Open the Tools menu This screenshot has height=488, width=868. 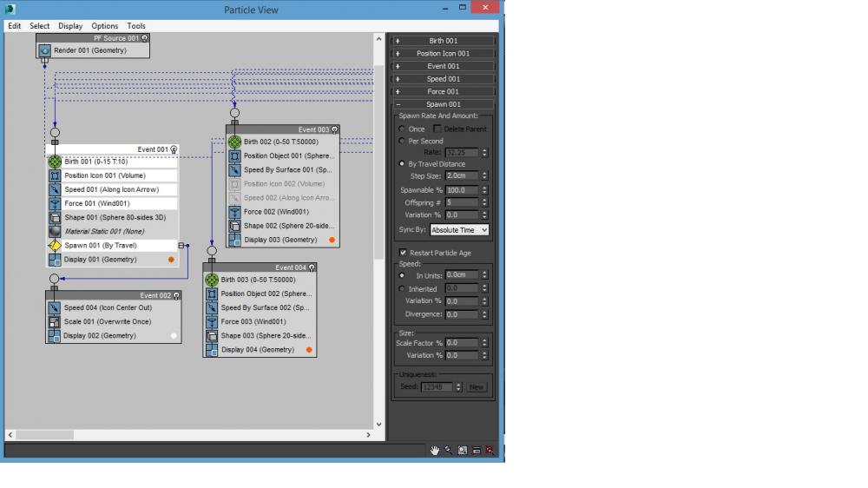coord(136,26)
